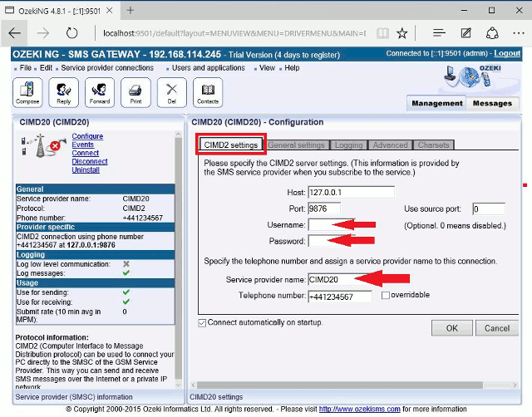The width and height of the screenshot is (532, 417).
Task: Toggle Connect automatically on startup checkbox
Action: [202, 323]
